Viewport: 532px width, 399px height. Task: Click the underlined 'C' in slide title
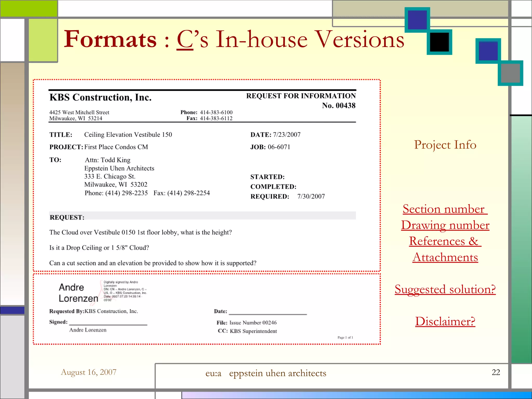[x=185, y=39]
